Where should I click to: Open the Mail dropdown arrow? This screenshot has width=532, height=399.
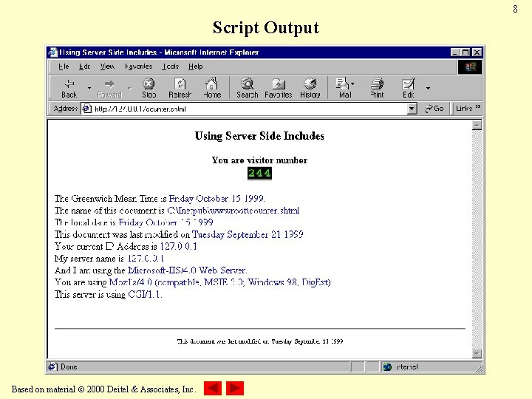click(352, 83)
